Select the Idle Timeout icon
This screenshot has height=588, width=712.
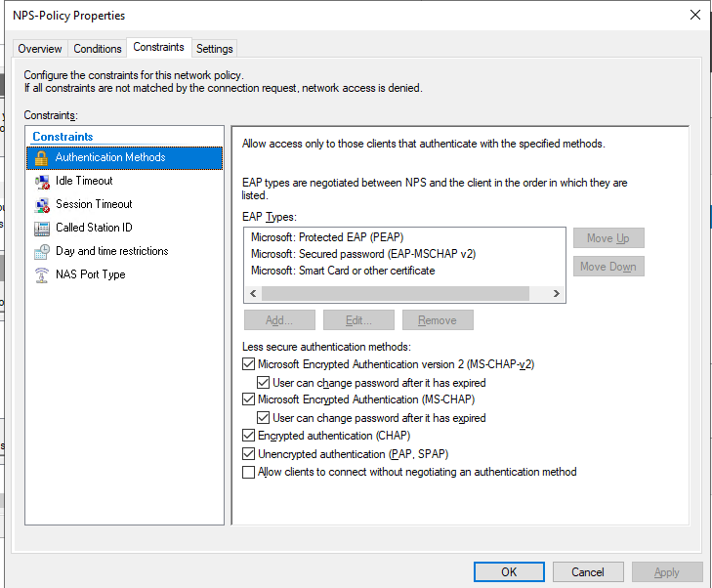tap(41, 181)
